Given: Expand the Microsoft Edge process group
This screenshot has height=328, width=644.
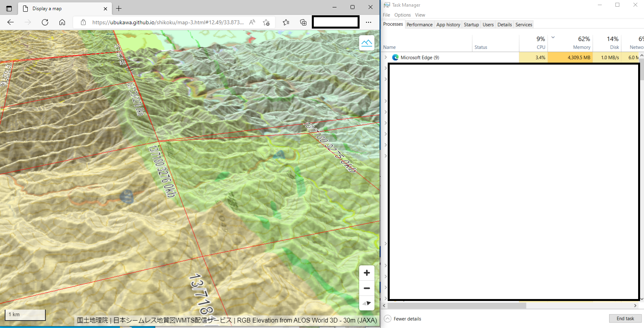Looking at the screenshot, I should (386, 58).
